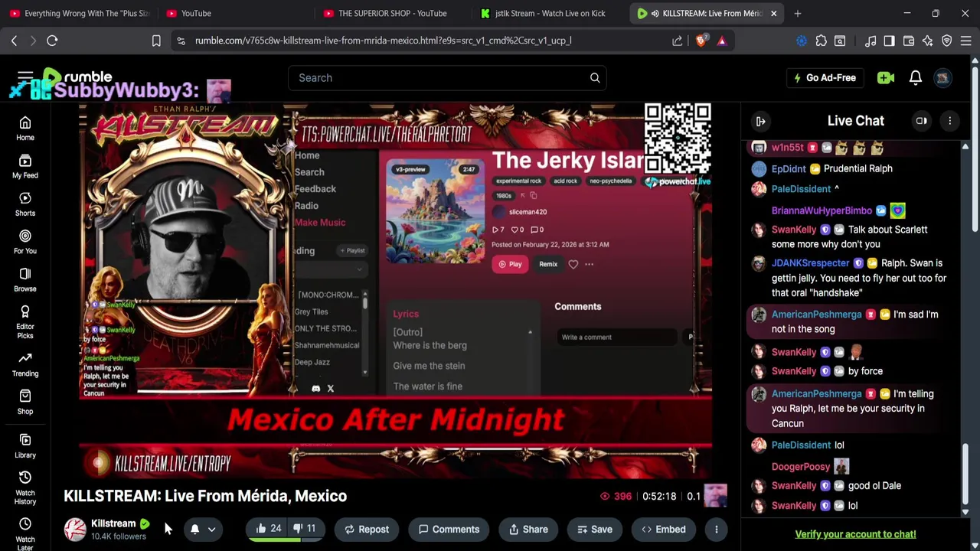Open Shop in the sidebar
980x551 pixels.
tap(25, 402)
